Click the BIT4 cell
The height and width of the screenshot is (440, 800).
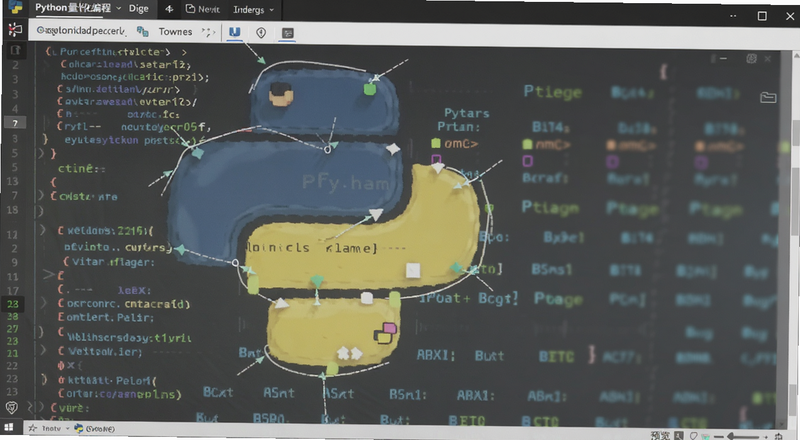pos(550,127)
